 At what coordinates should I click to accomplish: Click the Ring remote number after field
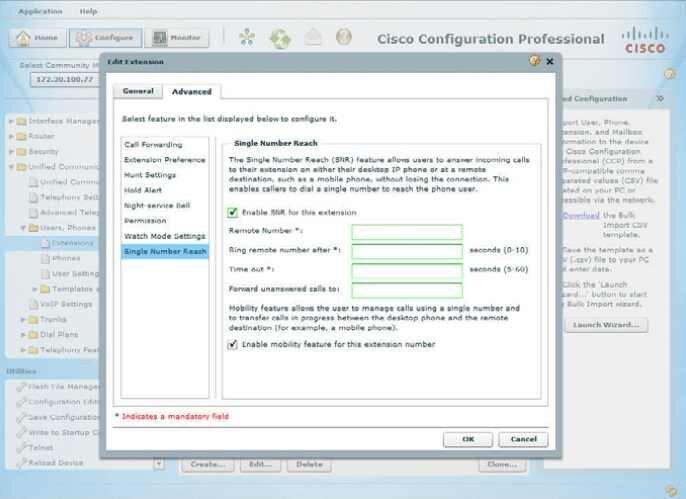coord(407,251)
